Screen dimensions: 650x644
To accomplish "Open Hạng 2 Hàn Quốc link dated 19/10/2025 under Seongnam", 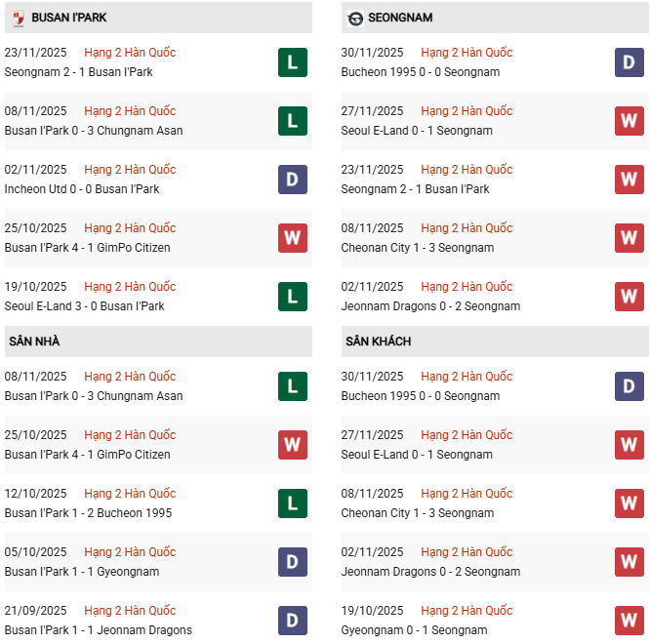I will [467, 611].
